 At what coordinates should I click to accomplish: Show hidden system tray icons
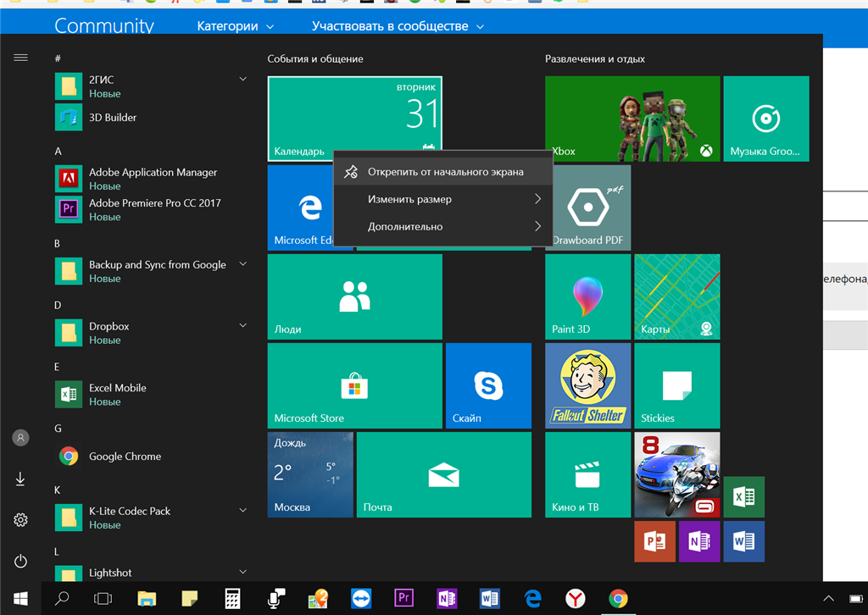click(828, 598)
